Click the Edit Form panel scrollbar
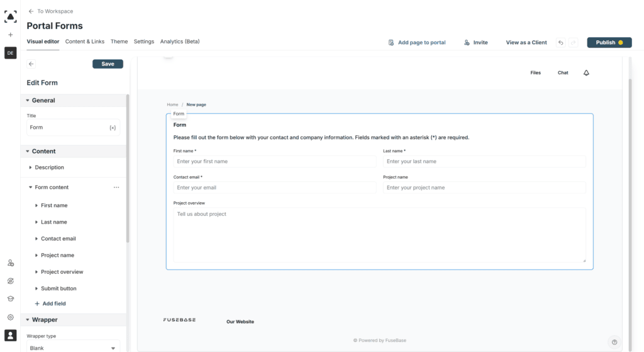 coord(128,169)
